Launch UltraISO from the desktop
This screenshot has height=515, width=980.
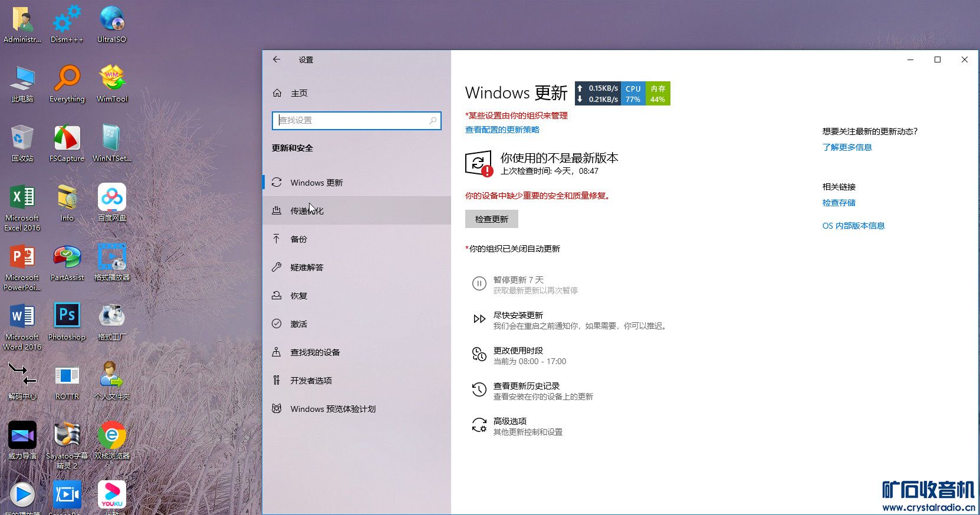pos(111,24)
